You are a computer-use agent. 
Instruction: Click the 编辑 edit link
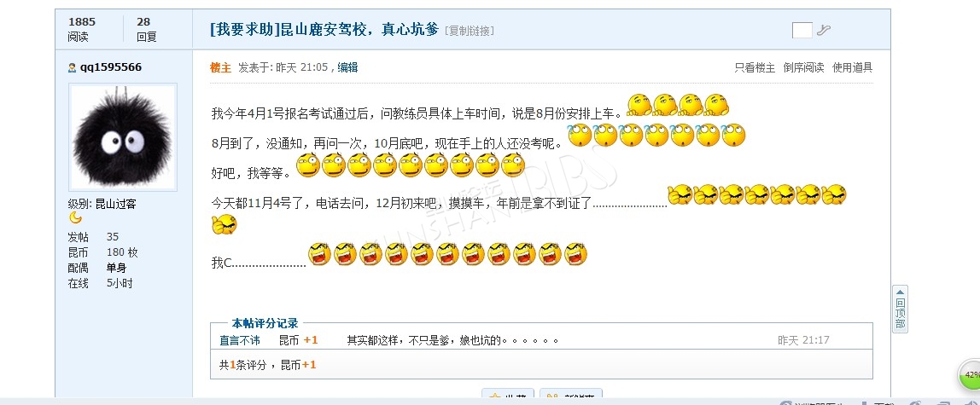(348, 67)
